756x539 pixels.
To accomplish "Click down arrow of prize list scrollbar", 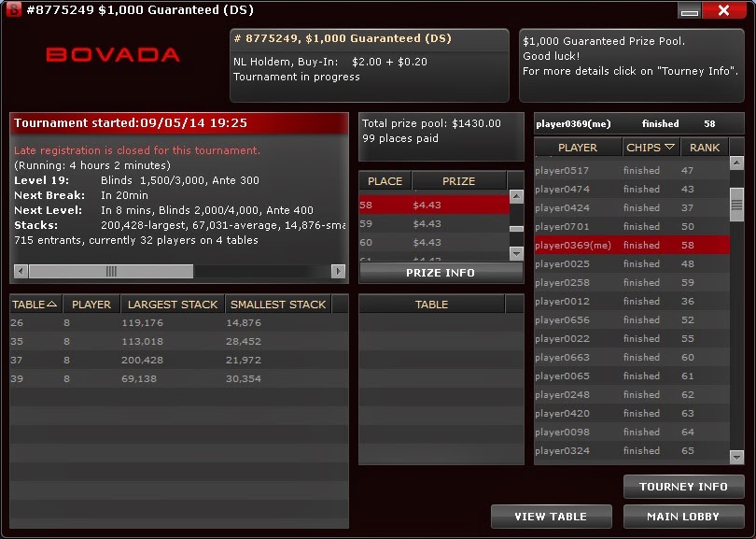I will click(516, 253).
